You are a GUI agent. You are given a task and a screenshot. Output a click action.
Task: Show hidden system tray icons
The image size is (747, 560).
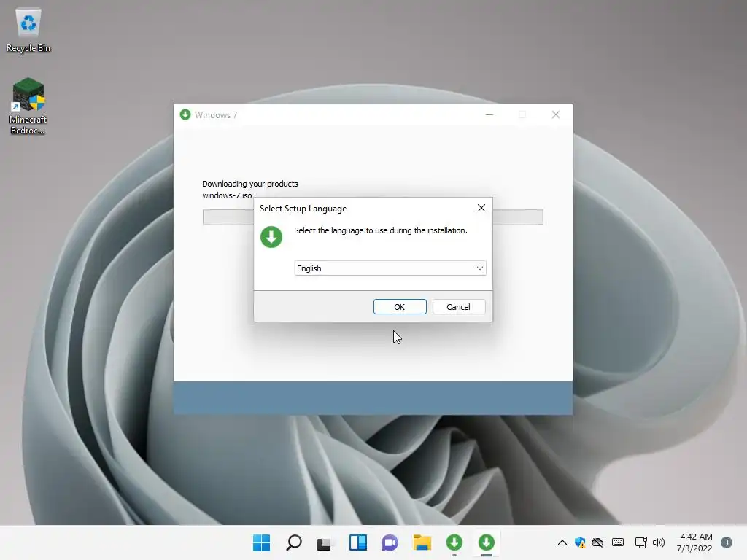point(562,542)
